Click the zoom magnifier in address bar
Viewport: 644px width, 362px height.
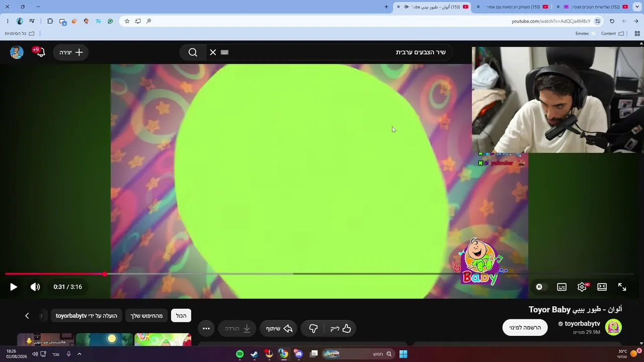pos(149,21)
